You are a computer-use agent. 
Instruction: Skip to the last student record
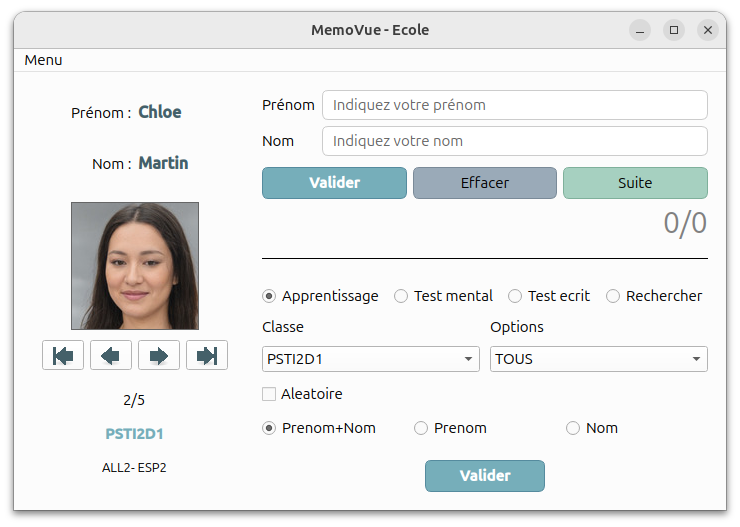click(207, 355)
